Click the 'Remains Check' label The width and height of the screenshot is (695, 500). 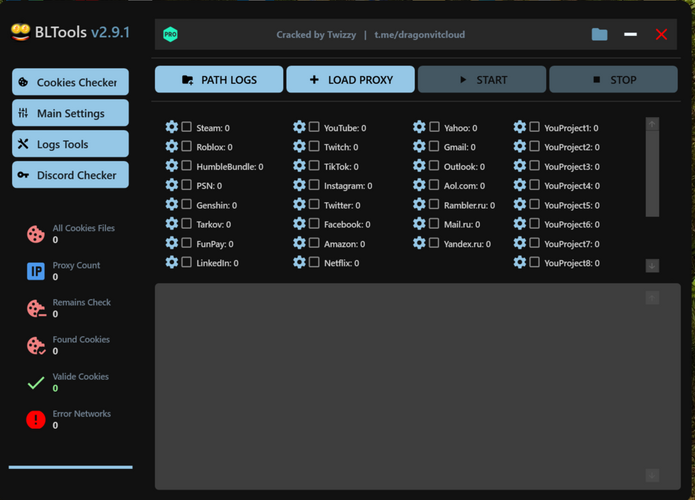82,302
